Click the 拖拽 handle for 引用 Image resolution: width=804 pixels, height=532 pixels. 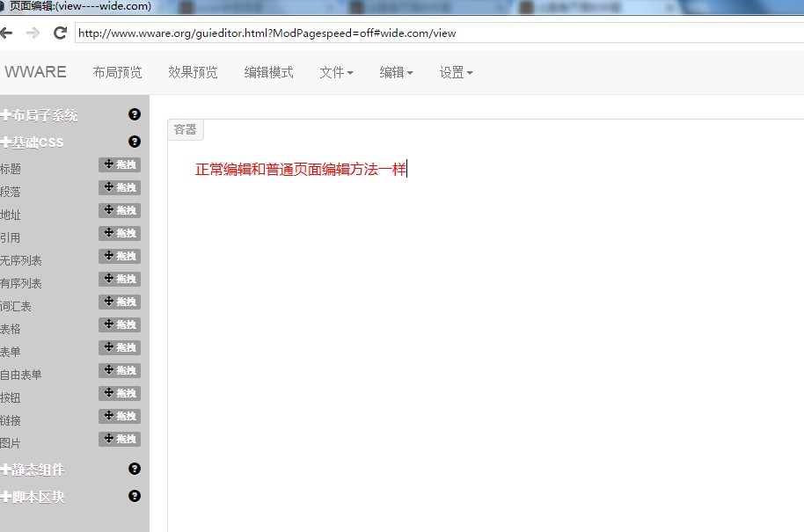pyautogui.click(x=120, y=233)
